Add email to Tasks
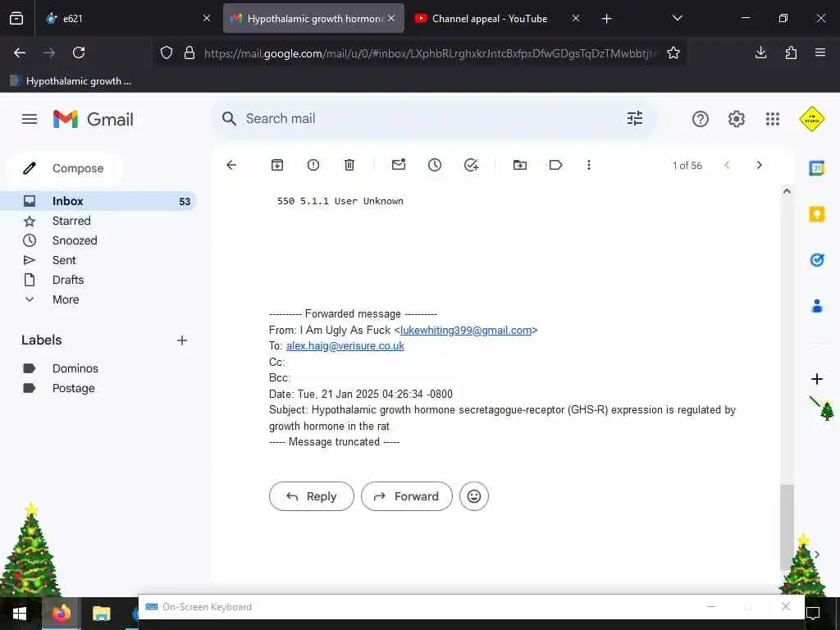840x630 pixels. 471,165
